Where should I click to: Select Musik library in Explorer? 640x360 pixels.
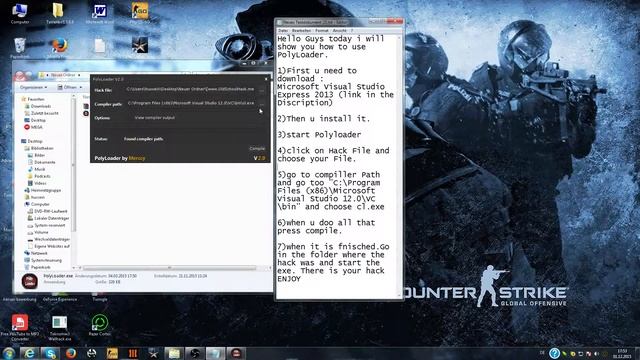(x=36, y=169)
